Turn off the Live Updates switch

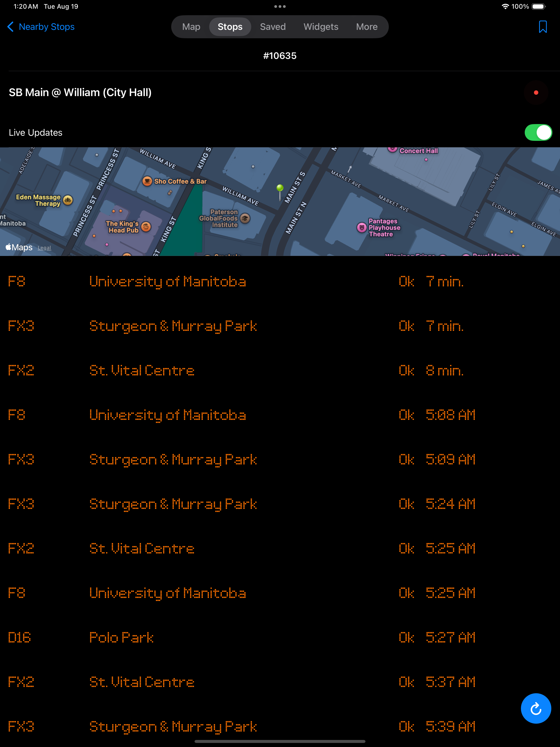538,132
